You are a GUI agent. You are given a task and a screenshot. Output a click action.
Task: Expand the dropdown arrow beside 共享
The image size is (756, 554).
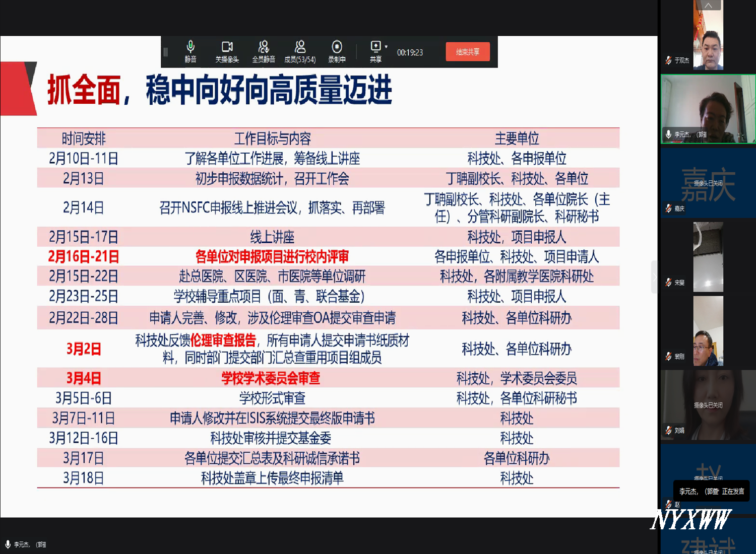[x=387, y=46]
